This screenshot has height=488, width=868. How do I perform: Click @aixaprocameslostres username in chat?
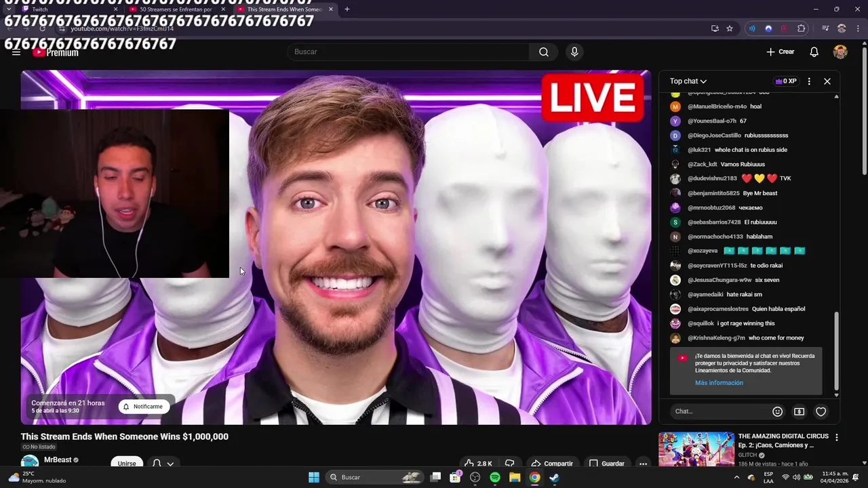(x=717, y=309)
